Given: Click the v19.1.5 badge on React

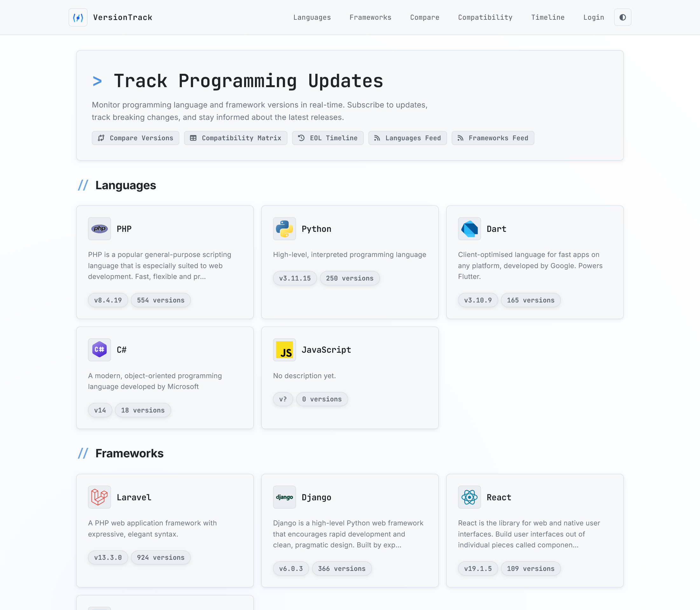Looking at the screenshot, I should (x=478, y=568).
